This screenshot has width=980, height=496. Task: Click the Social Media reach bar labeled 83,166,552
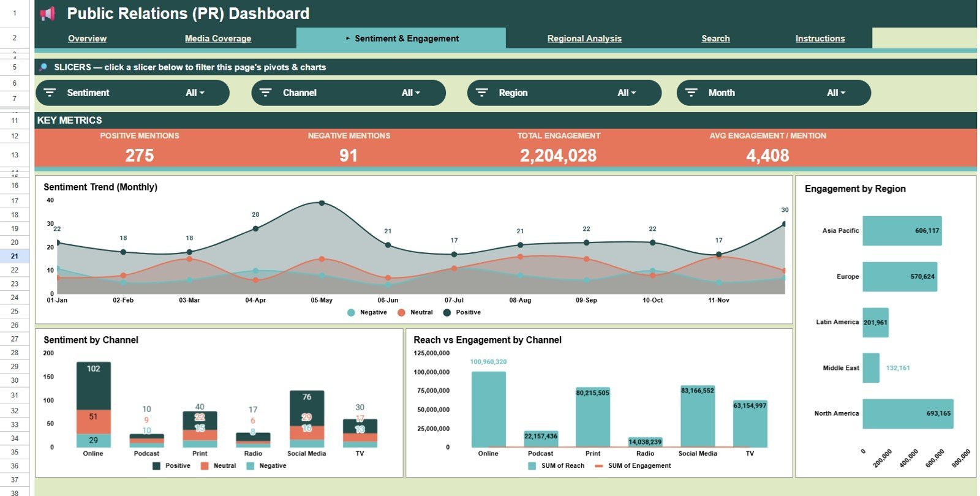[x=698, y=416]
